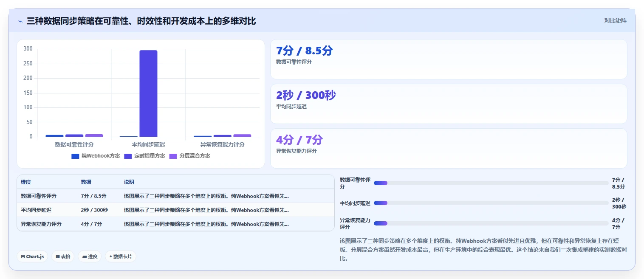Click the 平均同步延迟 label left of the progress bar
The image size is (644, 279).
click(x=355, y=203)
